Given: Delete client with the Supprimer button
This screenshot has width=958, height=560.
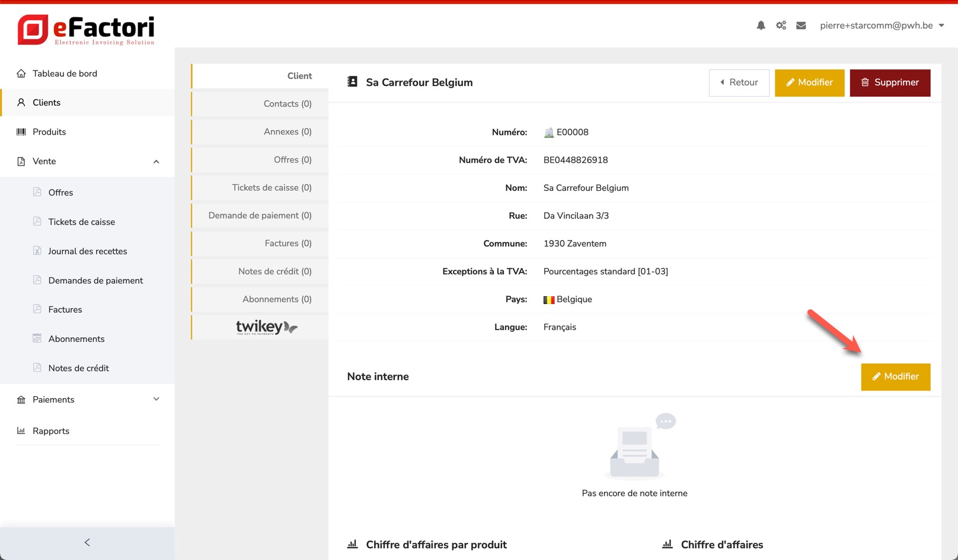Looking at the screenshot, I should 890,82.
